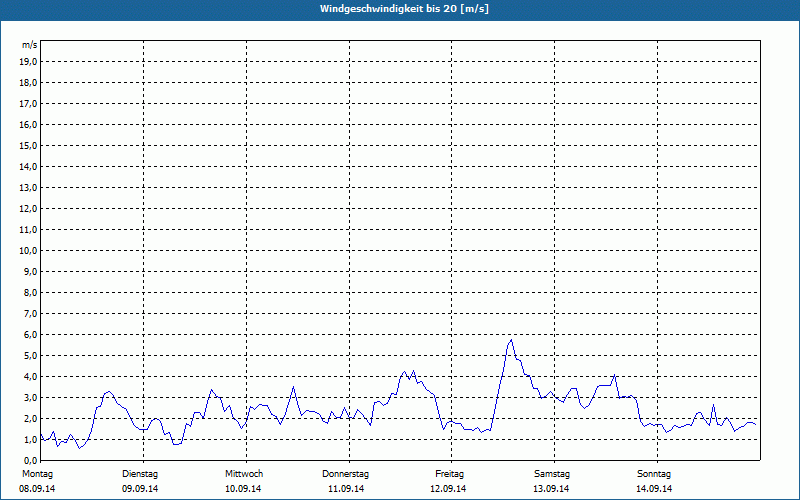Click the 16,0 y-axis label
This screenshot has height=500, width=800.
tap(28, 124)
